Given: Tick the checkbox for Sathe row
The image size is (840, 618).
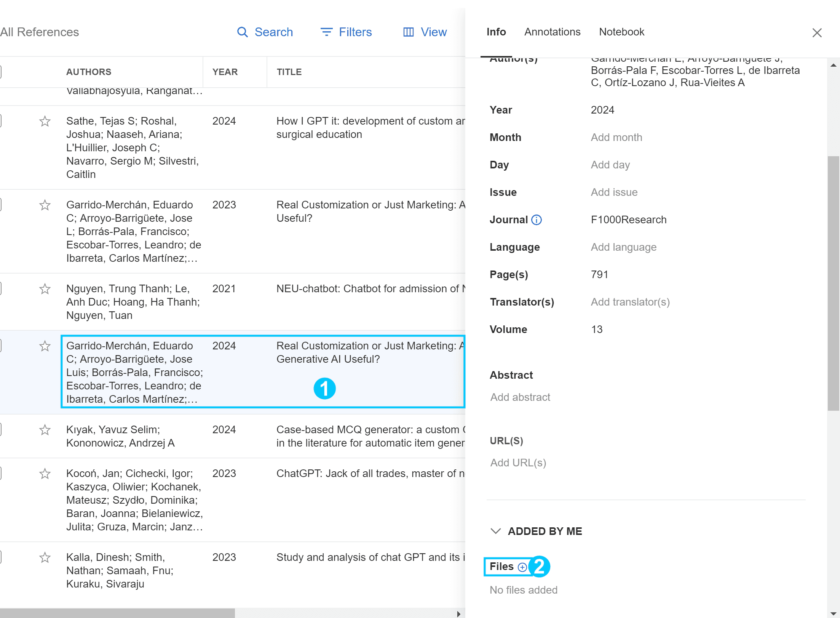Looking at the screenshot, I should click(0, 121).
